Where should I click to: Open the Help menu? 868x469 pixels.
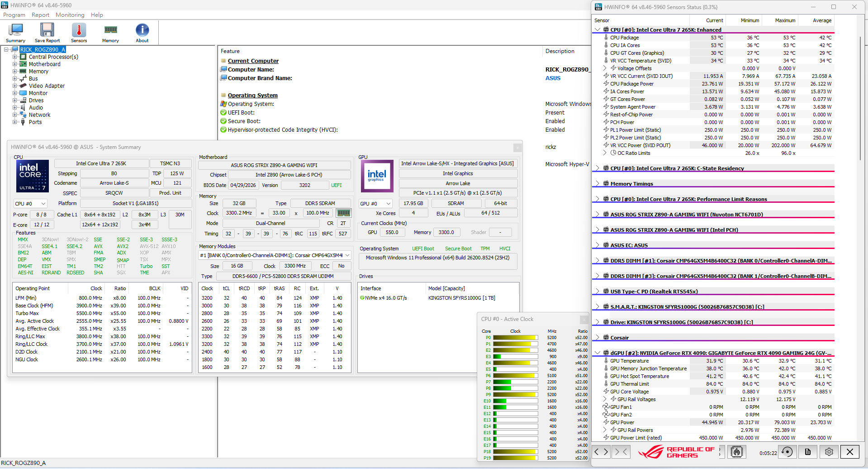coord(97,15)
